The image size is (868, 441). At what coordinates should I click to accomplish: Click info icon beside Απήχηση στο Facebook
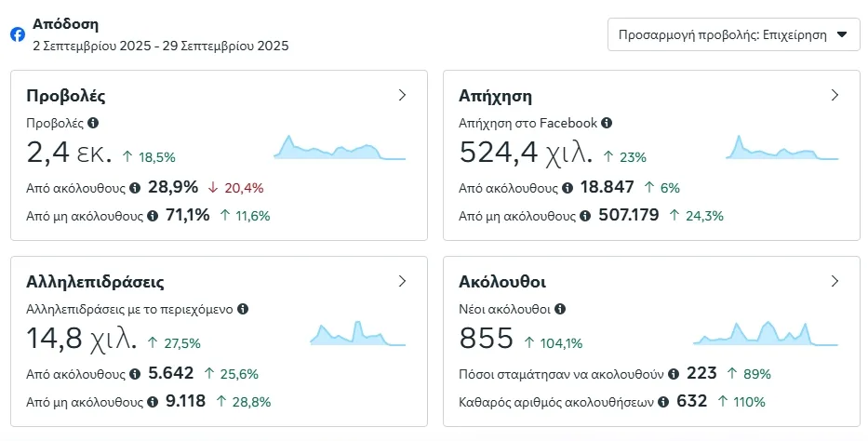coord(607,123)
